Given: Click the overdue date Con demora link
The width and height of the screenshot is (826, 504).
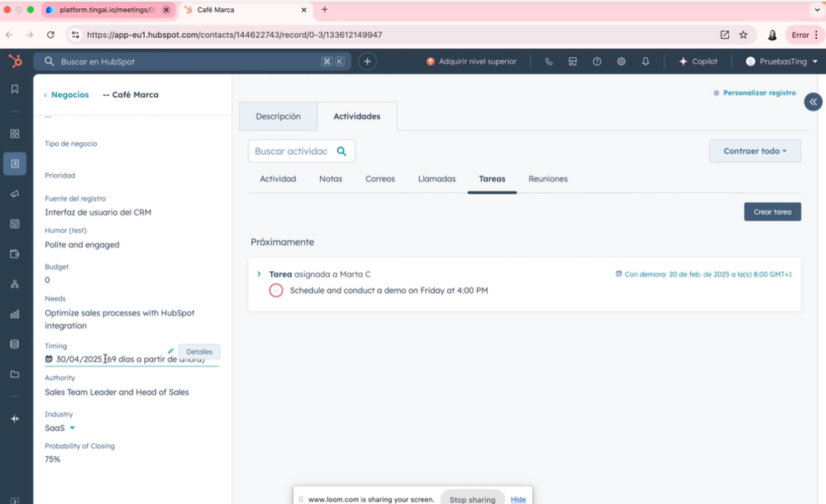Looking at the screenshot, I should [x=703, y=274].
